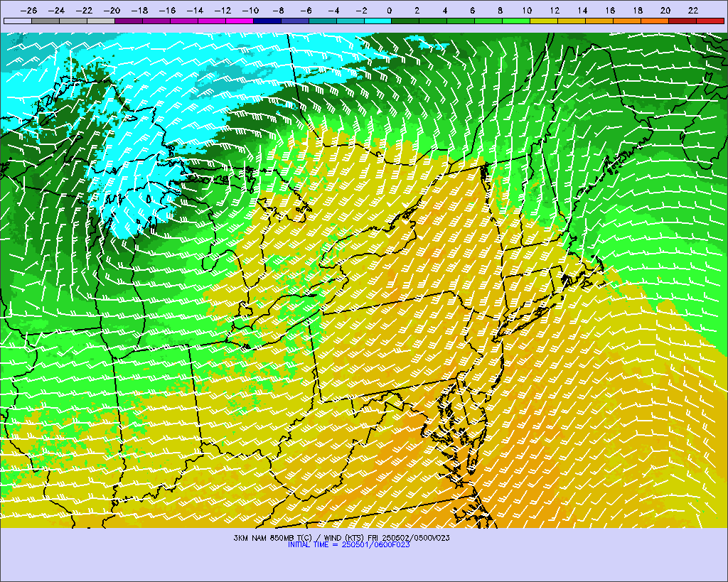Choose the green swatch between 2 and 4
This screenshot has width=728, height=582.
[x=434, y=21]
